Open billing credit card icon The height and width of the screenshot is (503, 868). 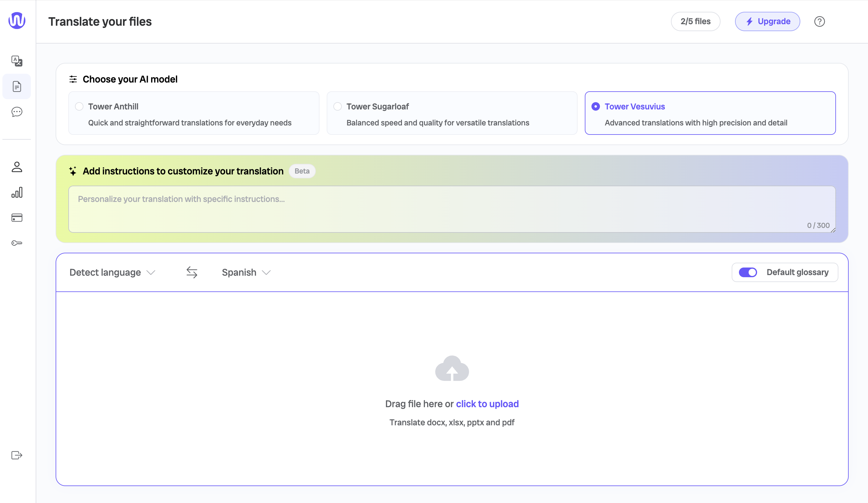pos(17,218)
